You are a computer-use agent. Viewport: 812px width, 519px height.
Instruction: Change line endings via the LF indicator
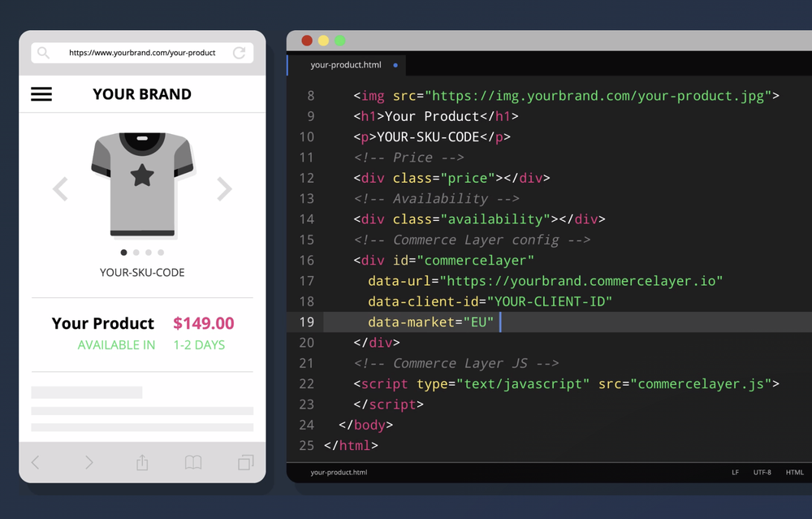coord(735,472)
